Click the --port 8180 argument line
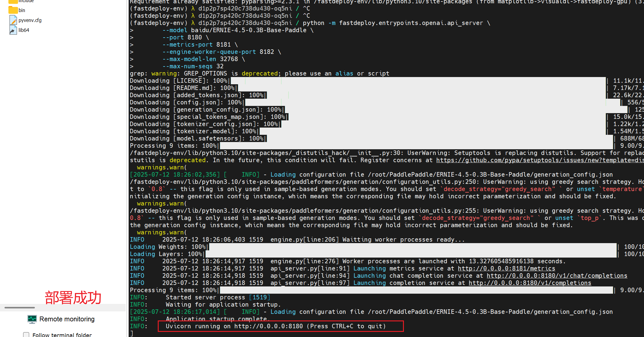The width and height of the screenshot is (644, 337). tap(185, 38)
